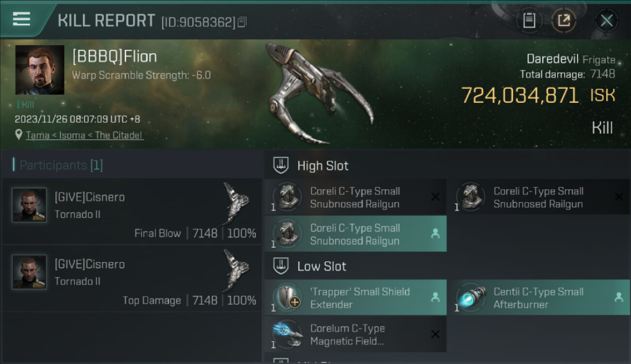Select the 'Trapper' Small Shield Extender module
The width and height of the screenshot is (631, 364).
355,298
